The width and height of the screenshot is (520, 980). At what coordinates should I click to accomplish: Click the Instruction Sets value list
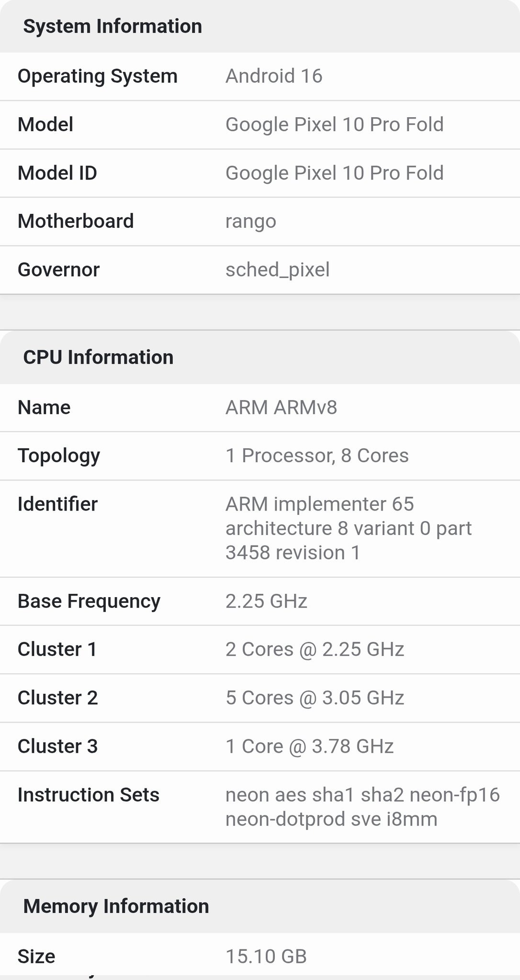(x=362, y=807)
